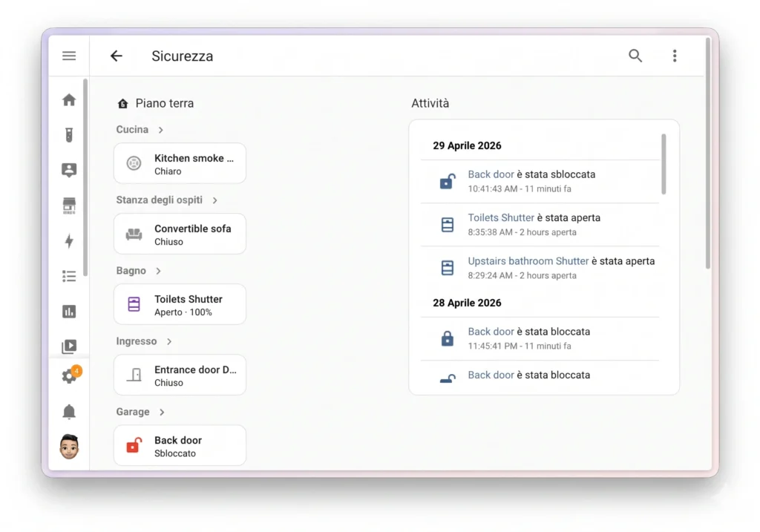Open Back door link in last activity entry
The width and height of the screenshot is (760, 532).
491,375
